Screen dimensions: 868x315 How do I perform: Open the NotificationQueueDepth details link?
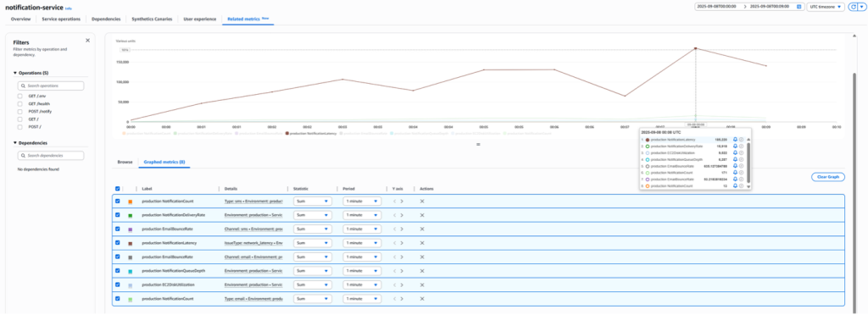[253, 271]
